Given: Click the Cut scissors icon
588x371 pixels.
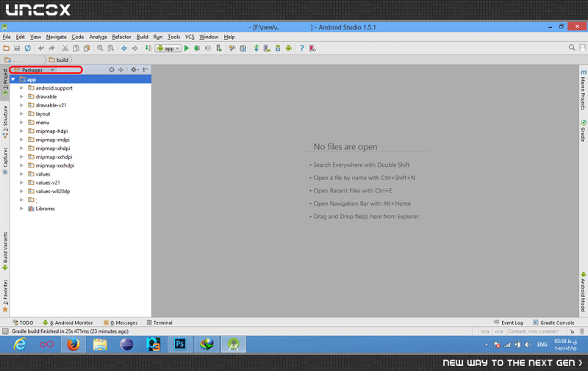Looking at the screenshot, I should [65, 48].
